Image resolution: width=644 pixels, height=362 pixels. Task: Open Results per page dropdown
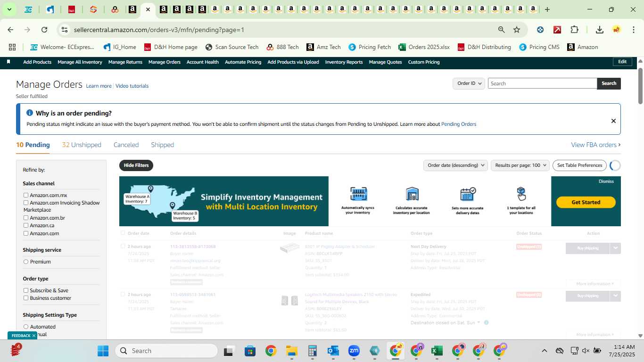pos(520,165)
